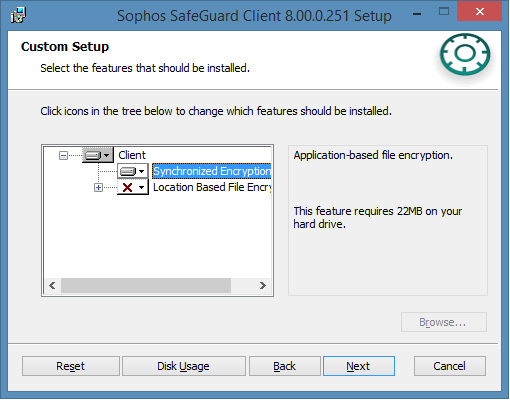Click the feature tree scroll right arrow
This screenshot has height=400, width=510.
pyautogui.click(x=263, y=286)
